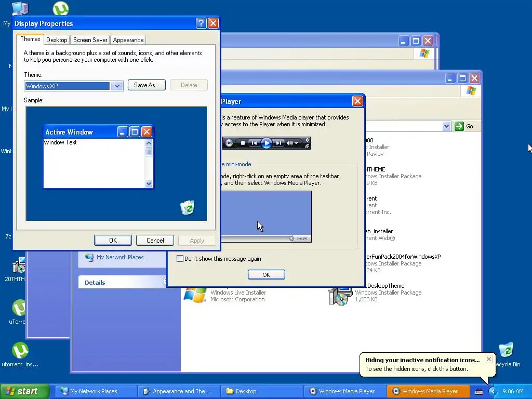Click My Network Places link in side panel

pos(120,257)
